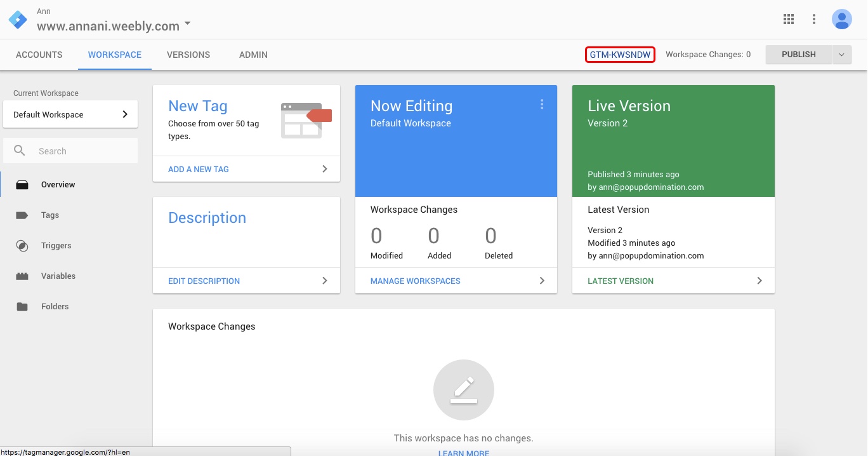Select the Workspace tab
This screenshot has height=456, width=868.
pyautogui.click(x=115, y=55)
